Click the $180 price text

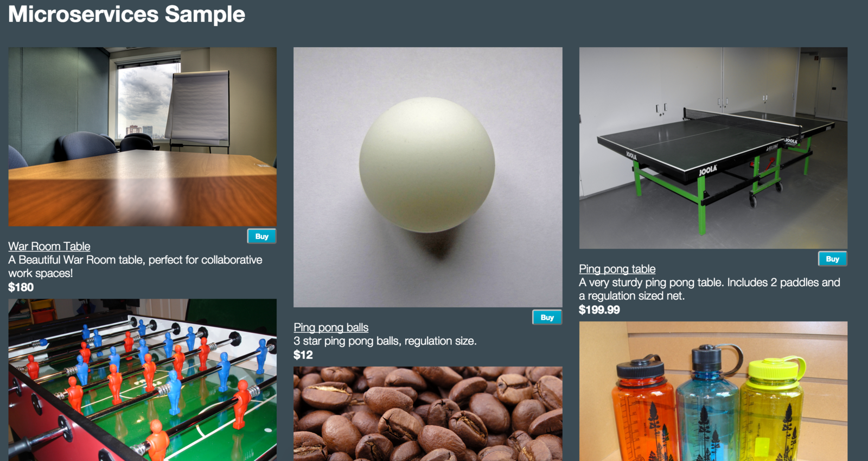tap(21, 287)
